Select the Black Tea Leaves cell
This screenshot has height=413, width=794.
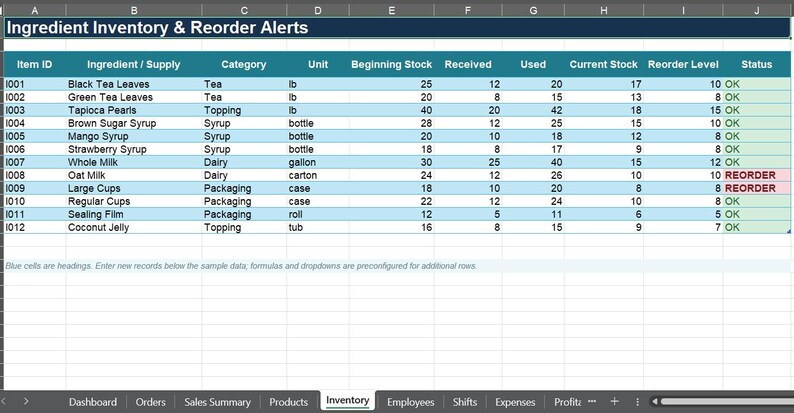[134, 84]
